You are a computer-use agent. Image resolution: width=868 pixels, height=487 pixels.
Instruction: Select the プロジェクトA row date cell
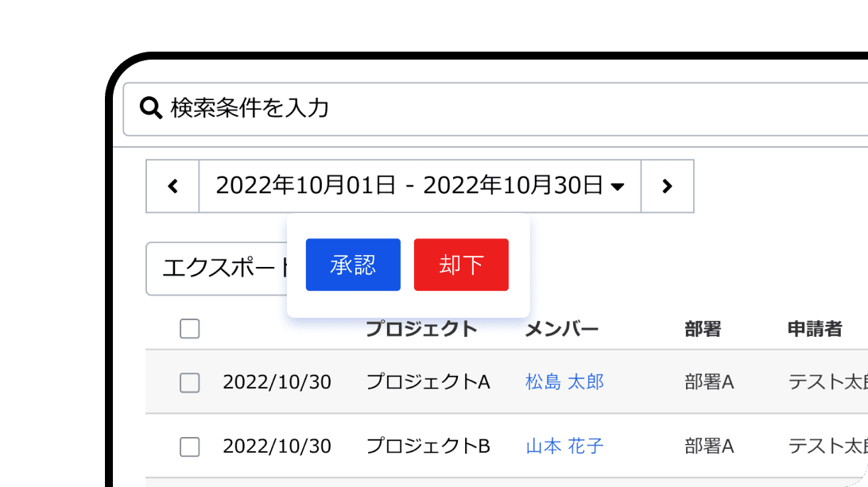tap(277, 382)
